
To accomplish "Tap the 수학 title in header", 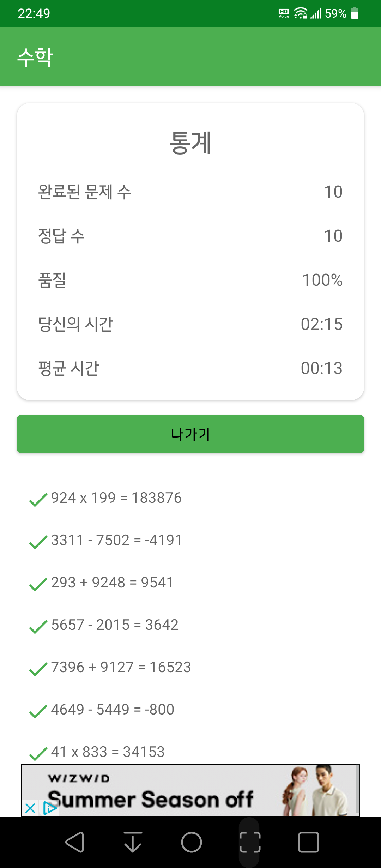I will pos(35,57).
